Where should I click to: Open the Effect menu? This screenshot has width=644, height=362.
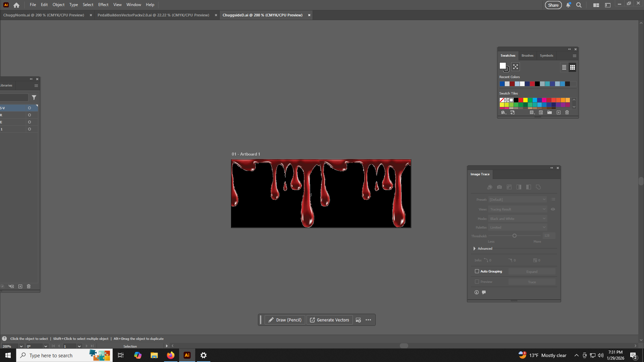[103, 5]
